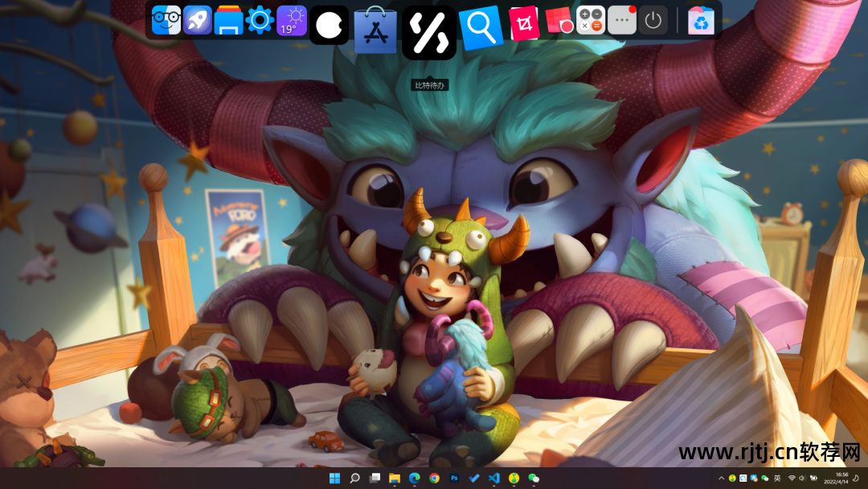Viewport: 868px width, 489px height.
Task: Open the 19° weather dock icon
Action: point(292,20)
